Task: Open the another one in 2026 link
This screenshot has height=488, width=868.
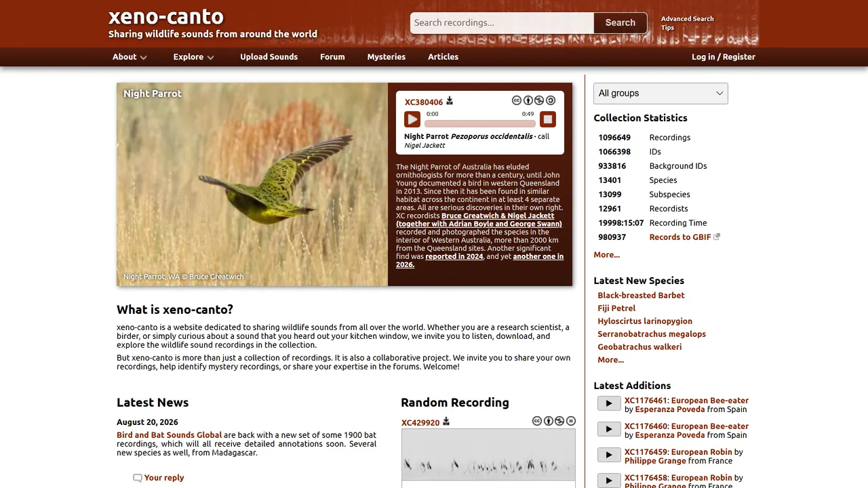Action: tap(538, 256)
